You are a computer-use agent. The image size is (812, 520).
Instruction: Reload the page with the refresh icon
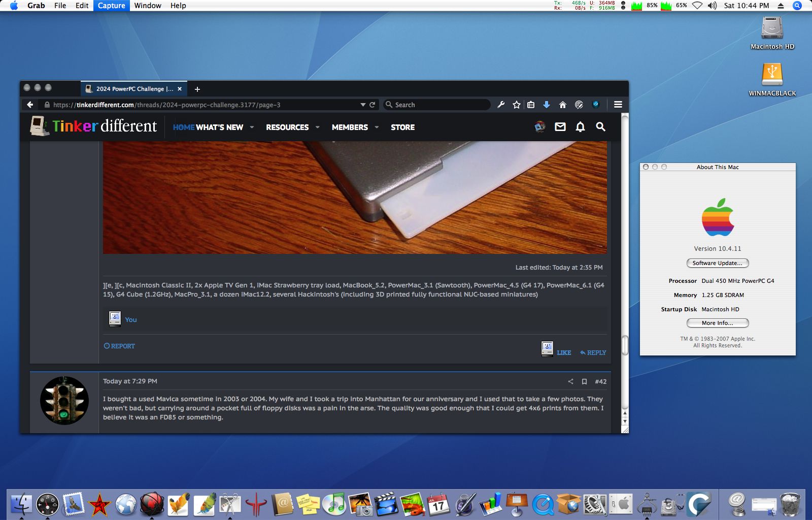point(373,105)
